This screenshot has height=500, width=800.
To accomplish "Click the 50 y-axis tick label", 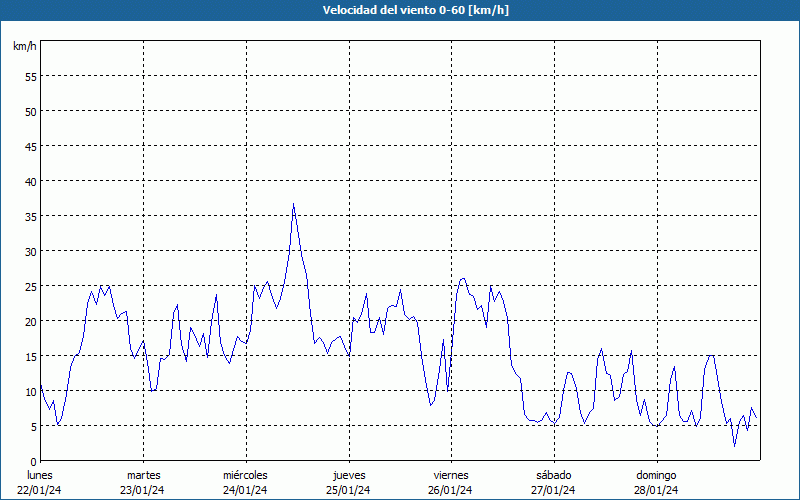I will [x=31, y=112].
